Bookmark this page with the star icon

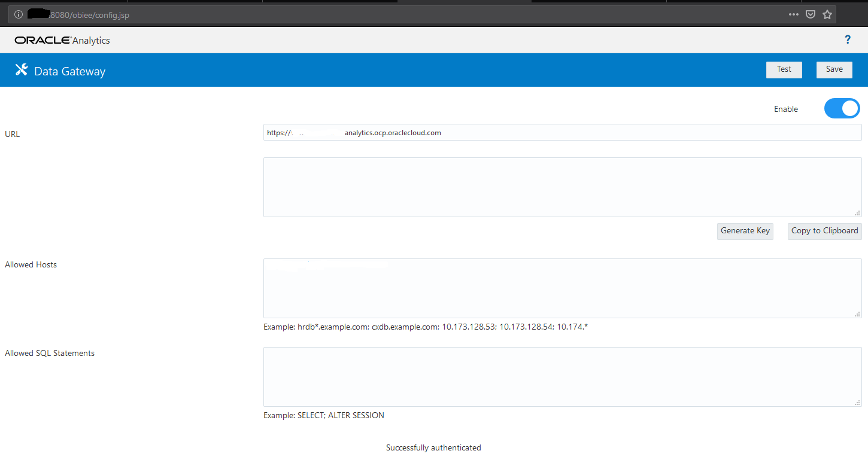click(x=827, y=15)
